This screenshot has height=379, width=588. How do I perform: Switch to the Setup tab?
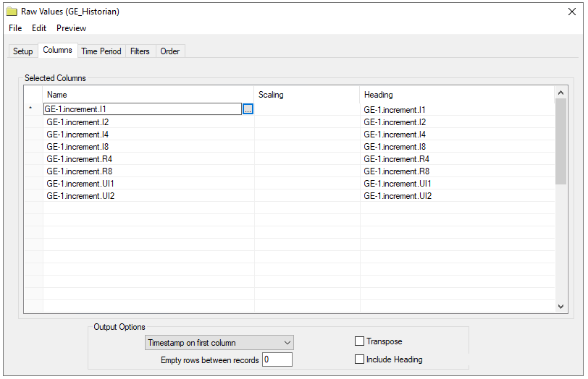[x=23, y=51]
